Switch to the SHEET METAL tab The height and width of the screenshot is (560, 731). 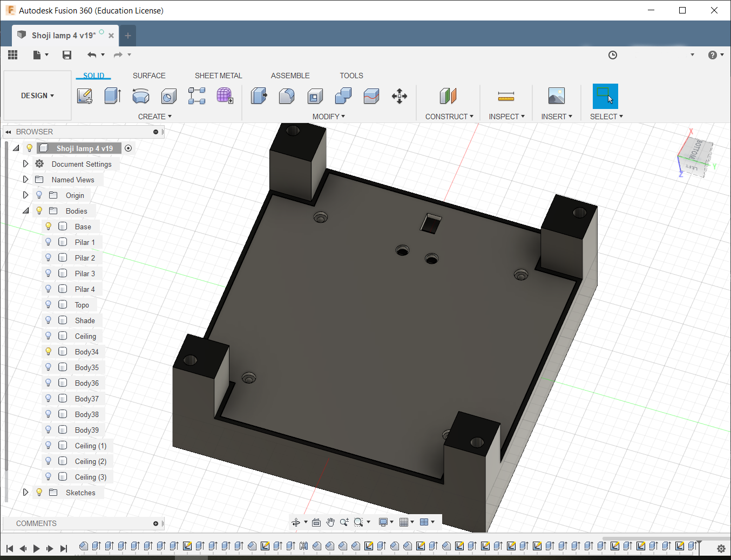pos(219,76)
